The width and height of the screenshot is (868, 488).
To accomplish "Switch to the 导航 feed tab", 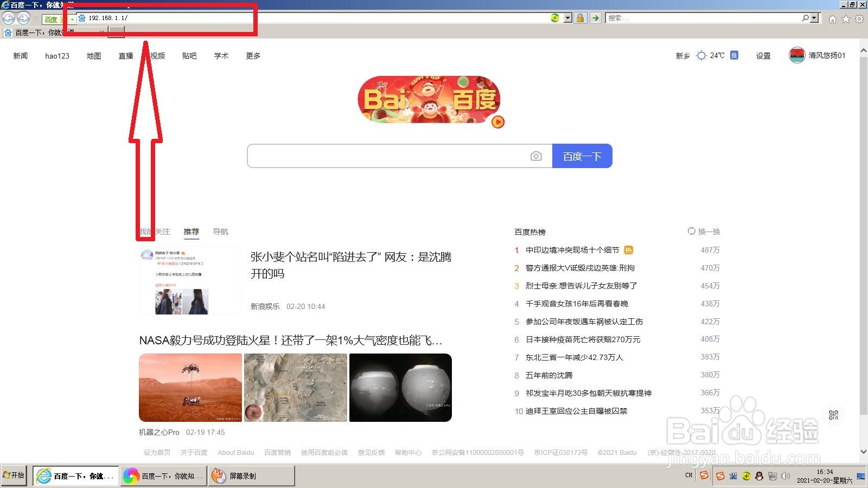I will 220,232.
